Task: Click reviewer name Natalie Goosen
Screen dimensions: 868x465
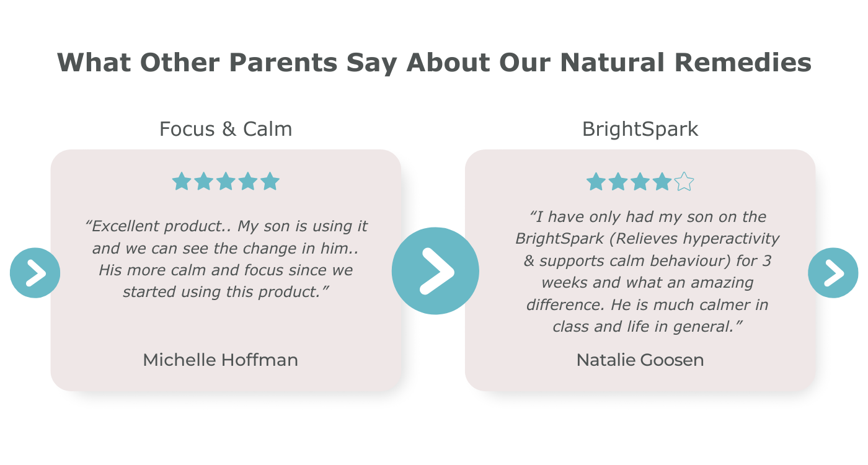Action: 640,360
